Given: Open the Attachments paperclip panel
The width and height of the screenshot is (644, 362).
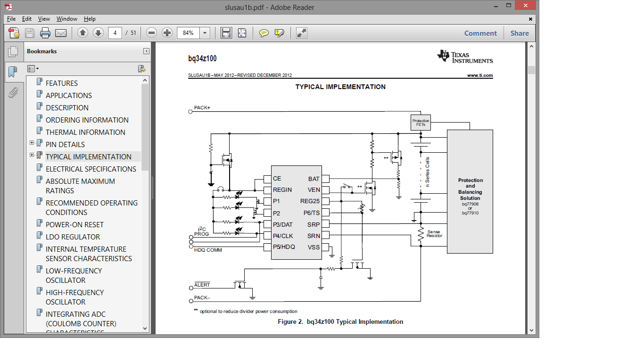Looking at the screenshot, I should [13, 92].
